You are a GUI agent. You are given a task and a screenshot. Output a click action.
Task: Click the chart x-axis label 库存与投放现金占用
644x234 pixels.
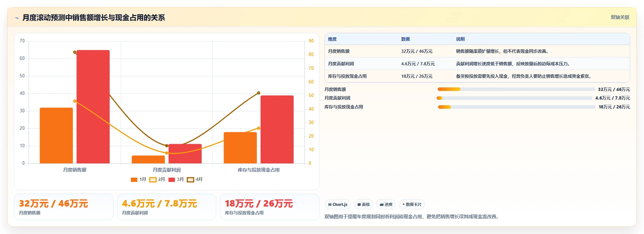click(x=259, y=170)
